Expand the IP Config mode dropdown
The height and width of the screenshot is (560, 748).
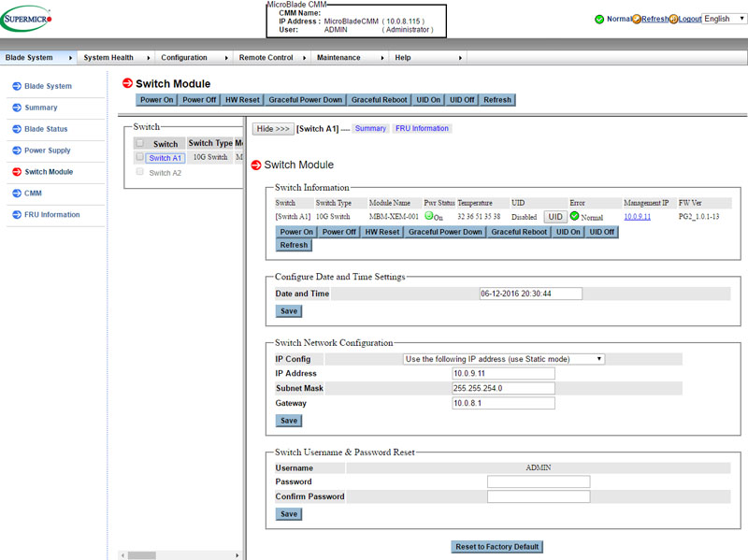click(x=504, y=358)
